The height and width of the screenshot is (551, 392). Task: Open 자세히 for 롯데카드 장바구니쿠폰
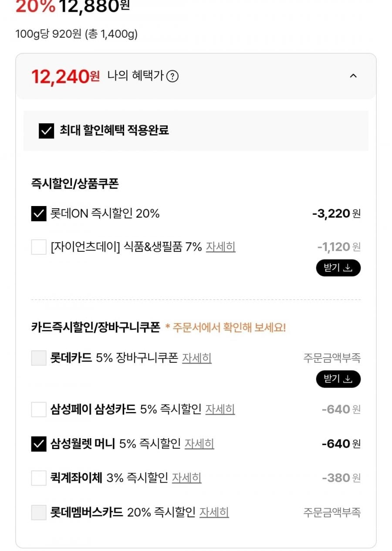coord(197,358)
